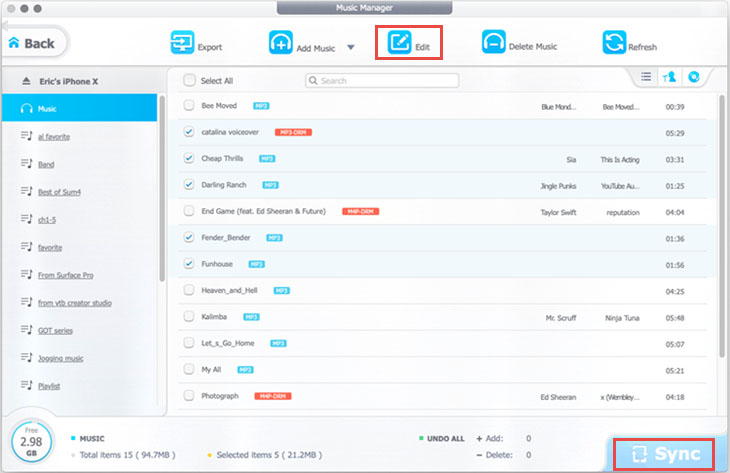Click the Total items 15 status text
This screenshot has height=473, width=730.
pos(128,455)
